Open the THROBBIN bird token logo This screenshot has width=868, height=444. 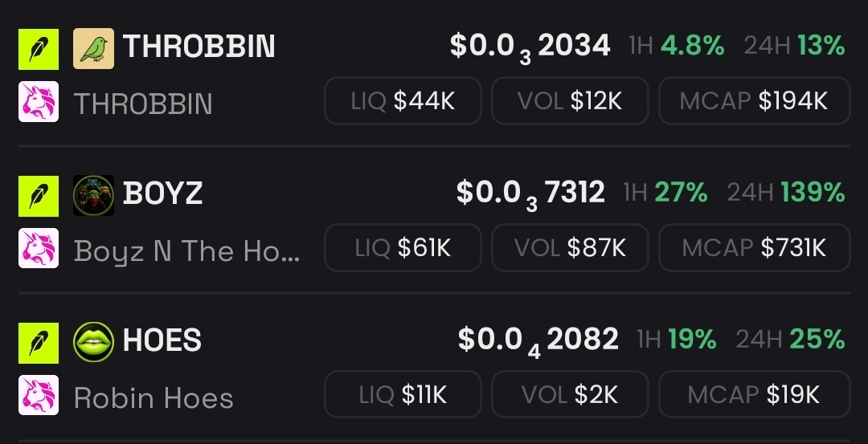pyautogui.click(x=93, y=49)
